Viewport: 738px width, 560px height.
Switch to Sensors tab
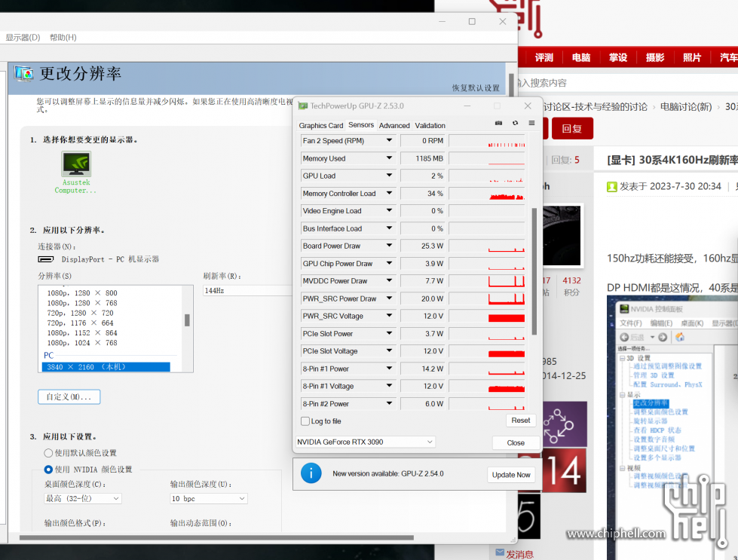click(361, 124)
